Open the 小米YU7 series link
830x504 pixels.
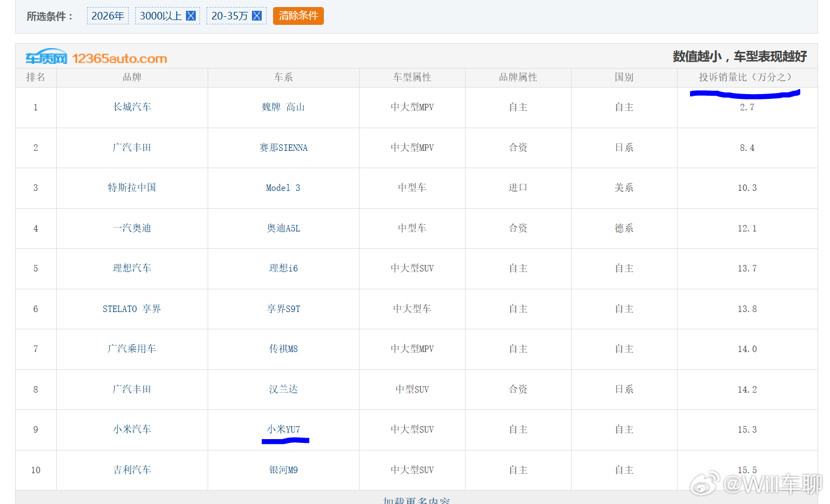click(283, 429)
